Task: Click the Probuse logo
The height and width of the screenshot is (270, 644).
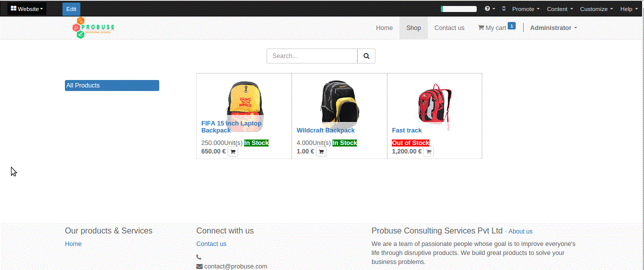Action: pyautogui.click(x=93, y=28)
